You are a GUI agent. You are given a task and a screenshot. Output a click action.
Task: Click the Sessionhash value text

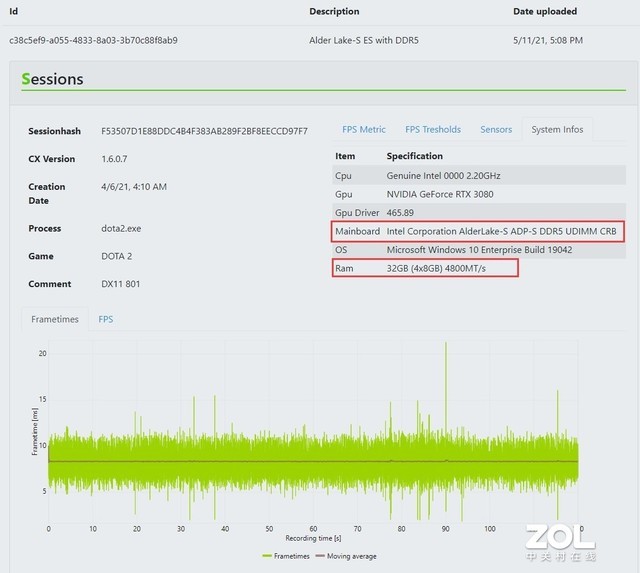[204, 131]
